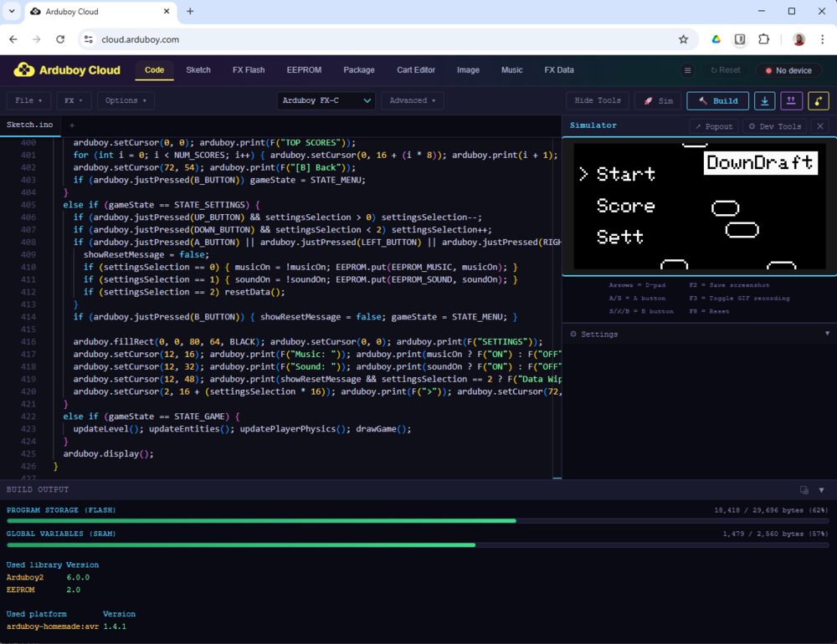Click the purple upload icon button
This screenshot has height=644, width=837.
(x=791, y=101)
